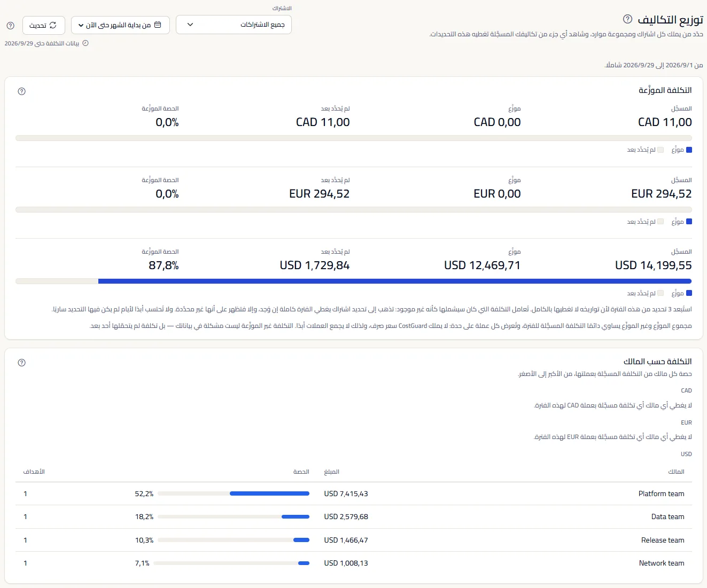The height and width of the screenshot is (588, 707).
Task: Click the allocated value USD 12,469,71
Action: coord(483,265)
